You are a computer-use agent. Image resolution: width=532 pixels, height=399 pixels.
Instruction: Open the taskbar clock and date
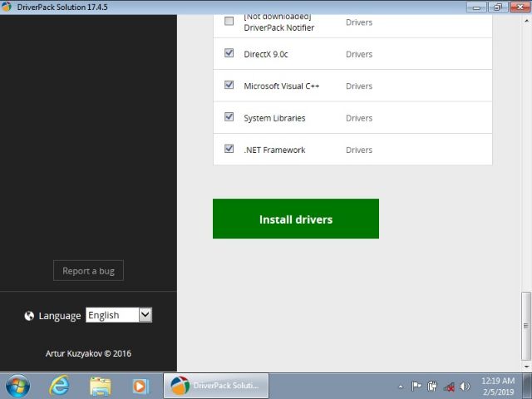[x=498, y=386]
